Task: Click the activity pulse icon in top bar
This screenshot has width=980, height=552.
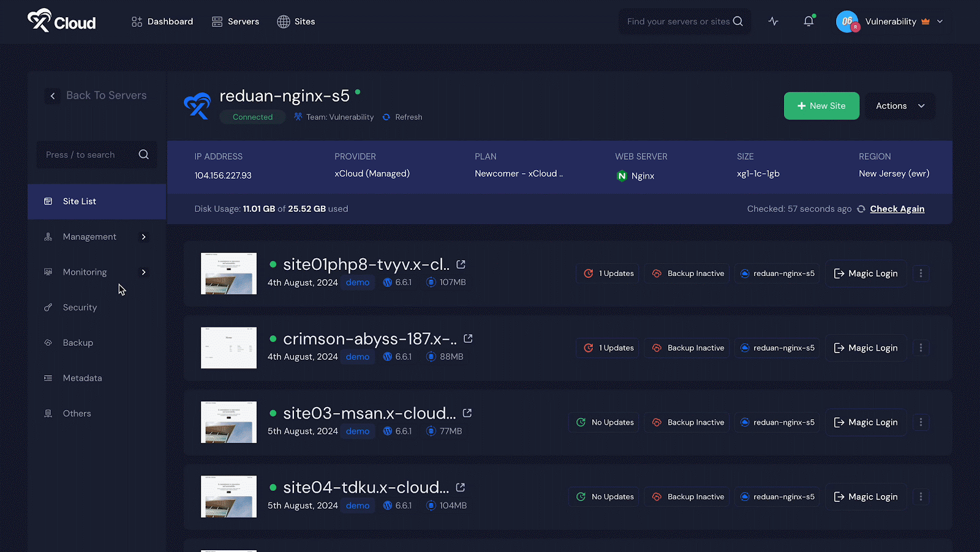Action: pos(773,21)
